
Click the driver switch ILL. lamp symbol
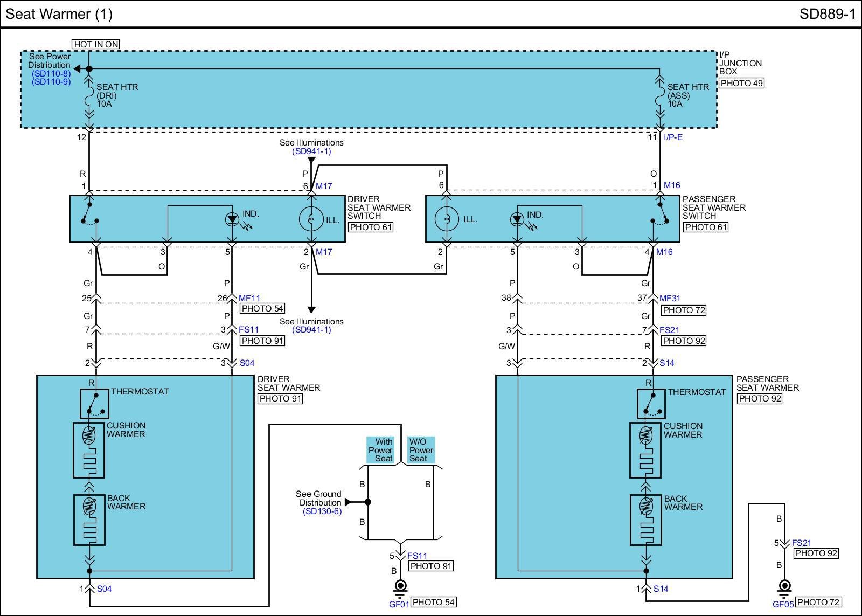(x=311, y=219)
